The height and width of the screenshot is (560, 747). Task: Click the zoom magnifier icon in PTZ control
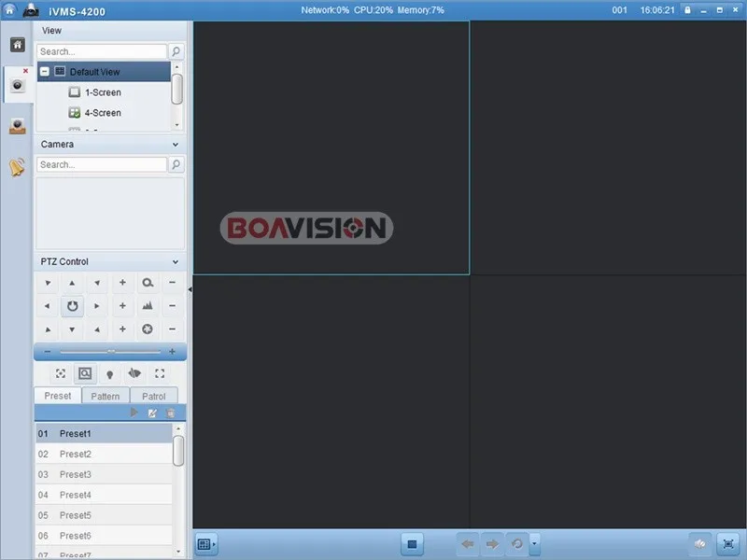(x=148, y=283)
